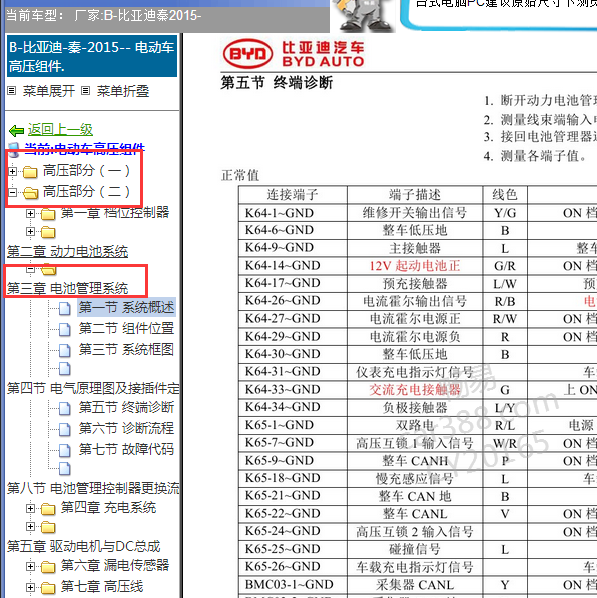Open 第二节 组件位置 page

coord(126,328)
